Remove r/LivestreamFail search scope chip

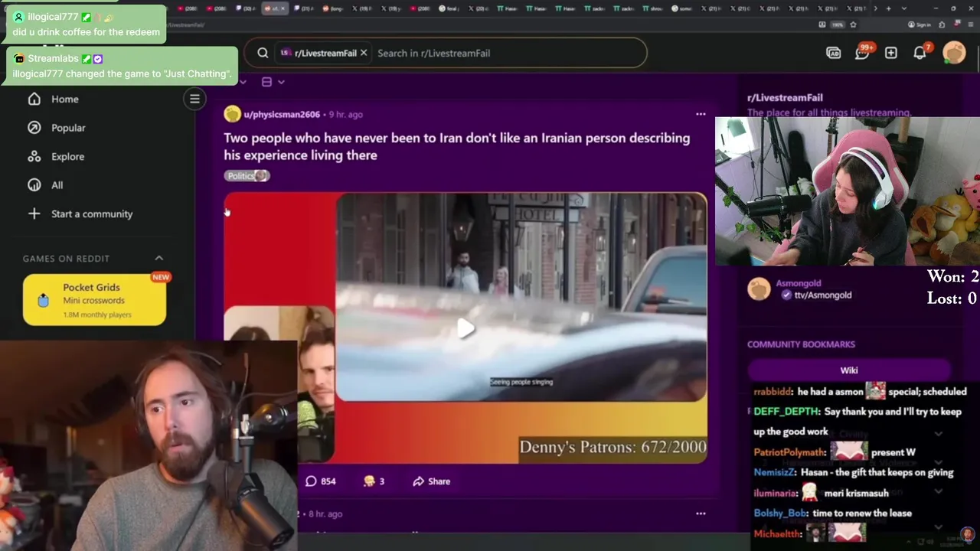(364, 53)
